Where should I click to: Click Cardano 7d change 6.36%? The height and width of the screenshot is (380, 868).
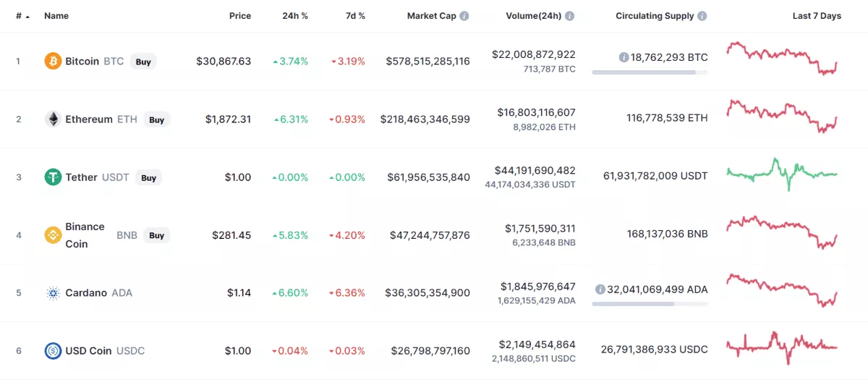348,293
